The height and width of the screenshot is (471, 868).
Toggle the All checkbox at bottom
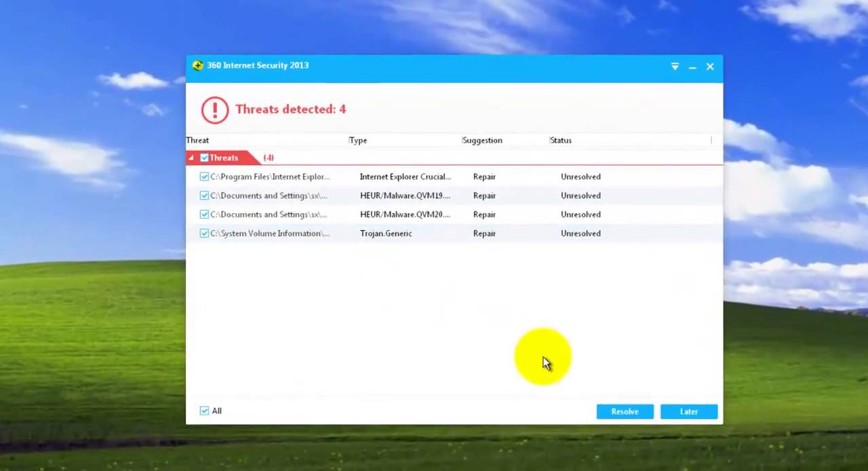pos(204,411)
